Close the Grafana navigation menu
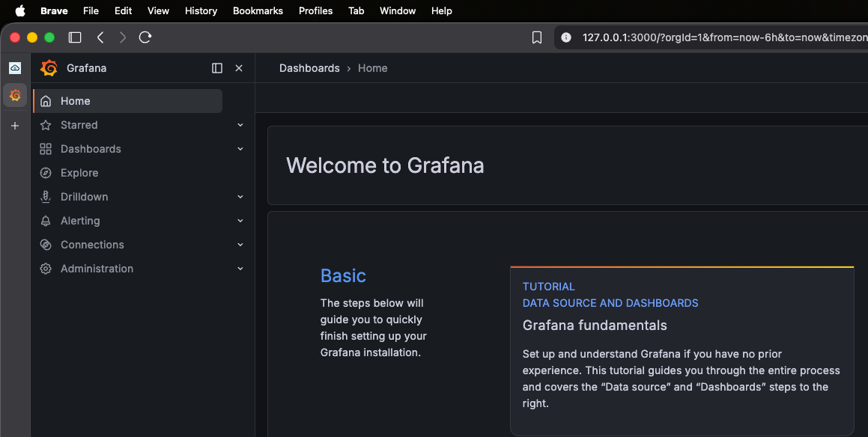 click(x=239, y=68)
